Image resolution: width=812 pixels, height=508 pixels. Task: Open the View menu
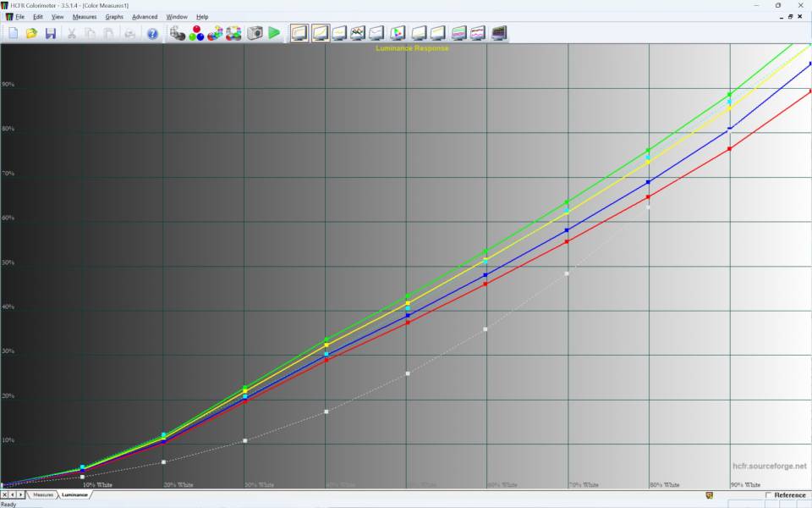point(58,17)
